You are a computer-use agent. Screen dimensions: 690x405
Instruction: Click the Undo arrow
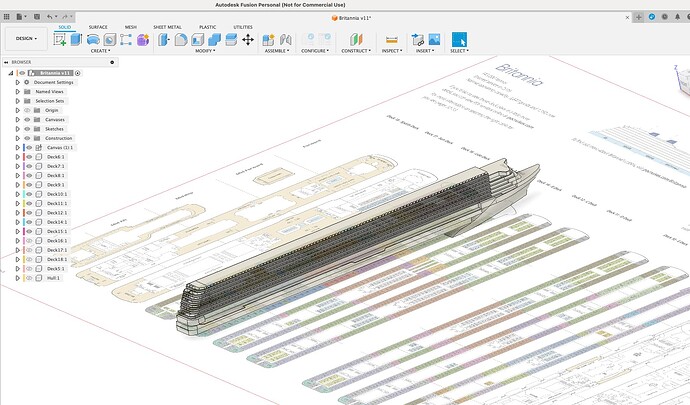click(x=51, y=17)
